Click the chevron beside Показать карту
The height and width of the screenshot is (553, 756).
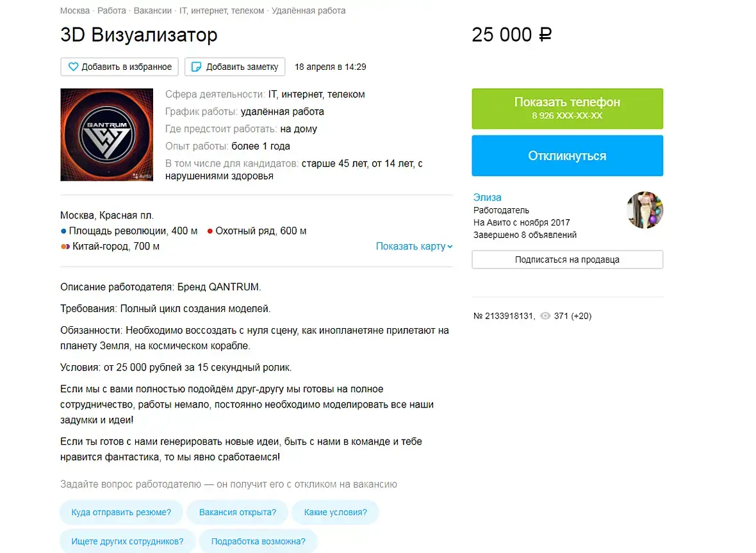[x=450, y=246]
